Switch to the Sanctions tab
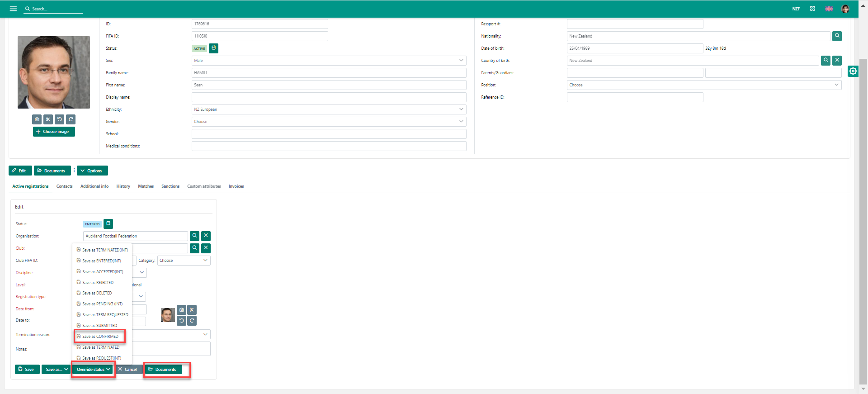The image size is (868, 394). pos(170,186)
